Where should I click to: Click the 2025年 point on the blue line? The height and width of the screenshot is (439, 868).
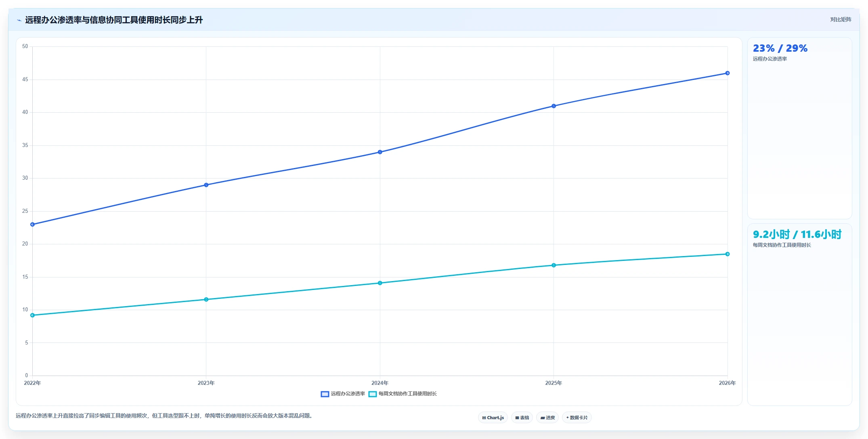(x=554, y=106)
